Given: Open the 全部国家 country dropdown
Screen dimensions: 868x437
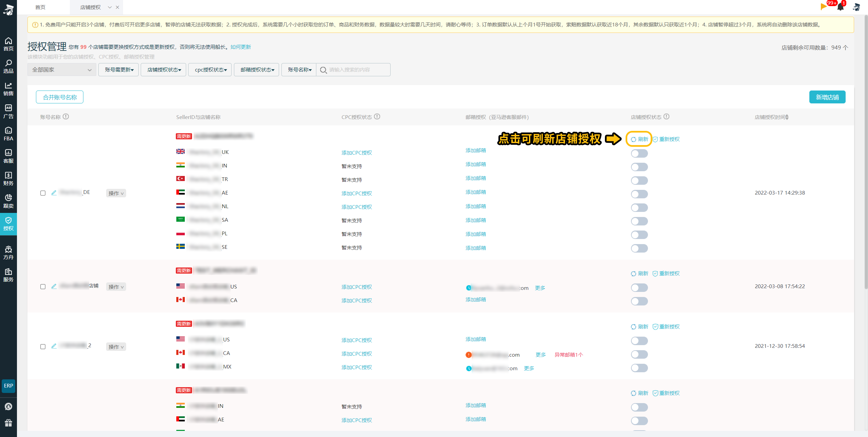Looking at the screenshot, I should (x=62, y=69).
